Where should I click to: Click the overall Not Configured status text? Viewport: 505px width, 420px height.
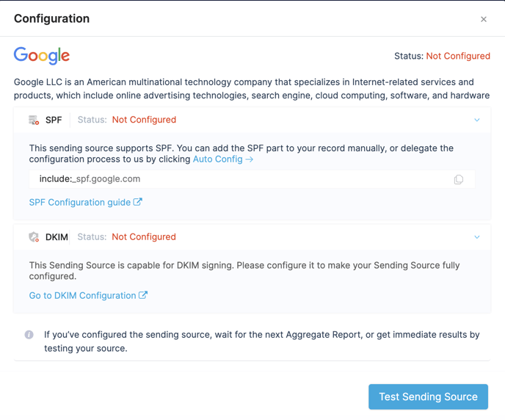(x=458, y=56)
